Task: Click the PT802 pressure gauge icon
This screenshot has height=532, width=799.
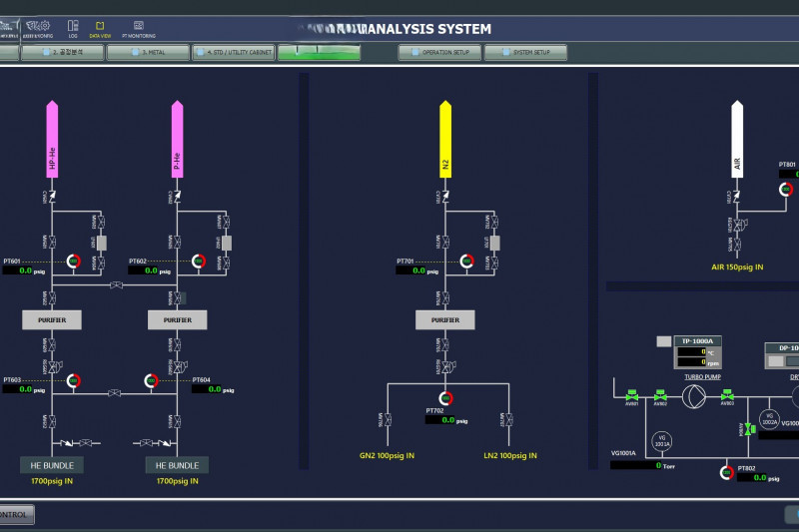Action: pyautogui.click(x=726, y=472)
